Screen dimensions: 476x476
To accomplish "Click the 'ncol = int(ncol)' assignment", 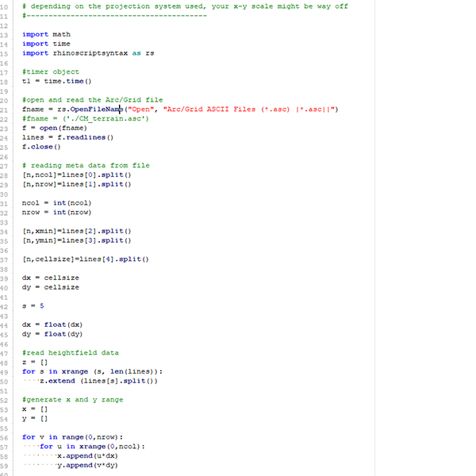I will 56,202.
